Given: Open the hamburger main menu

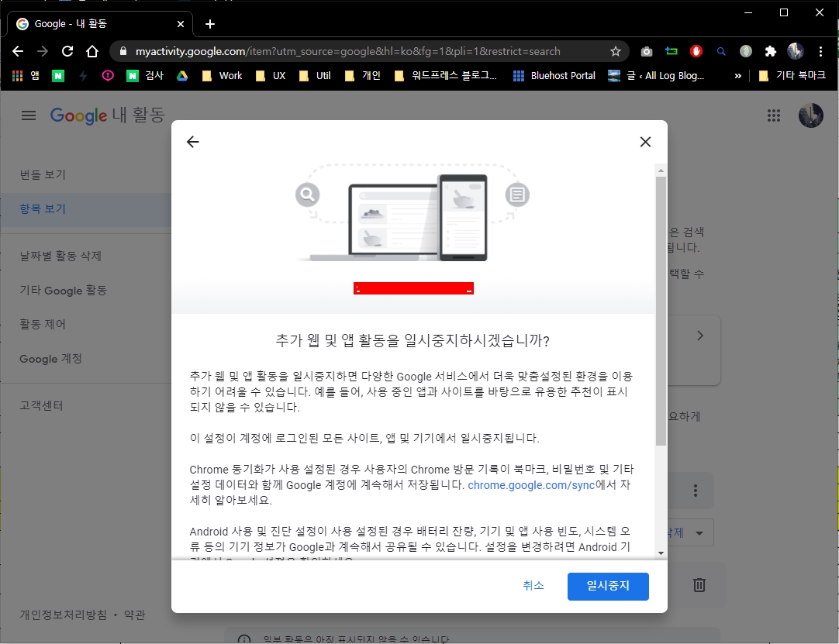Looking at the screenshot, I should [x=29, y=115].
